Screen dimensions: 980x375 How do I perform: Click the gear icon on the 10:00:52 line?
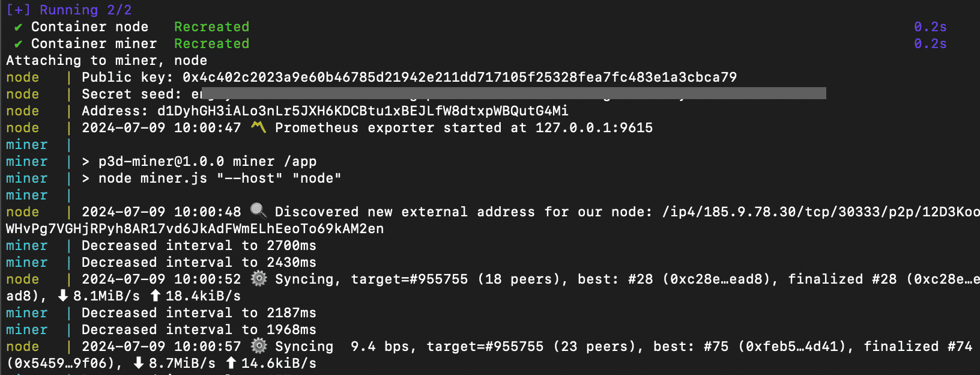pos(259,279)
